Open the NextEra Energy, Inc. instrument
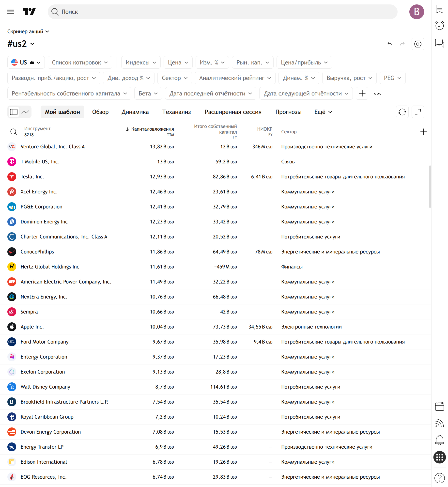448x487 pixels. click(44, 297)
